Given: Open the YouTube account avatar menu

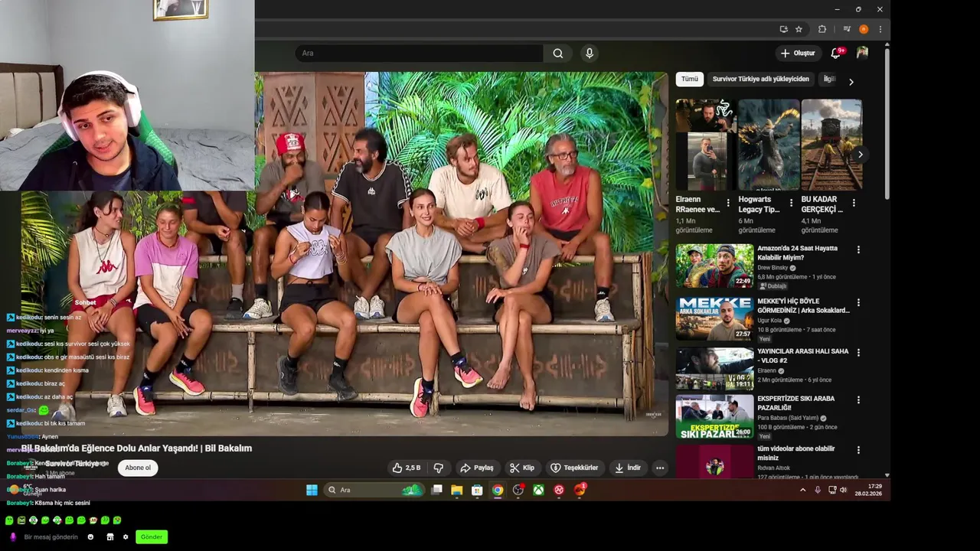Looking at the screenshot, I should 862,53.
